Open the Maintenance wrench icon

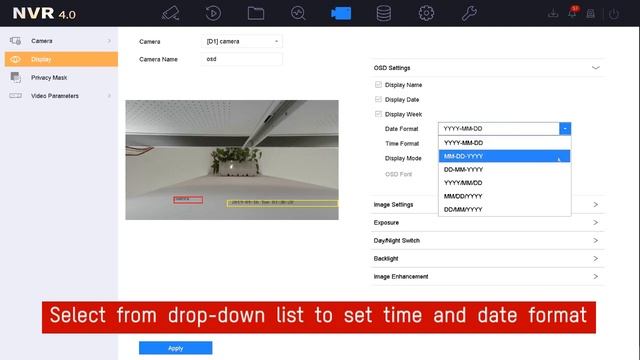469,13
